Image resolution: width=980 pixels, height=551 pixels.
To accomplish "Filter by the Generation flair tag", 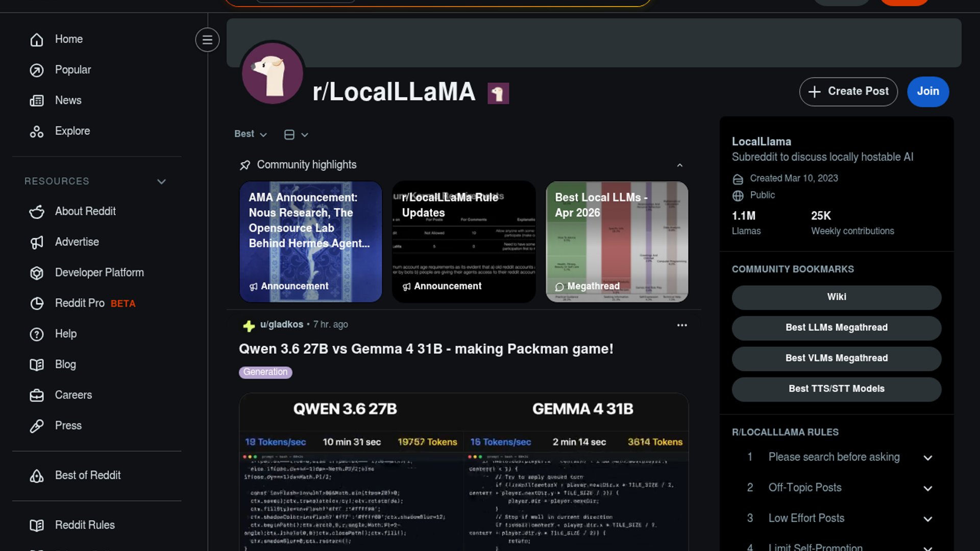I will [265, 372].
